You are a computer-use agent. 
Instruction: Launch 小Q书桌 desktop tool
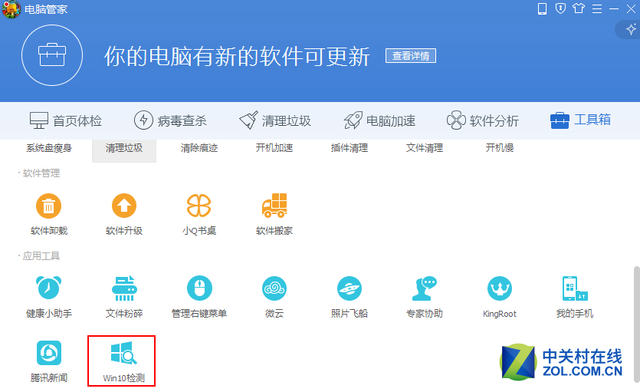199,214
